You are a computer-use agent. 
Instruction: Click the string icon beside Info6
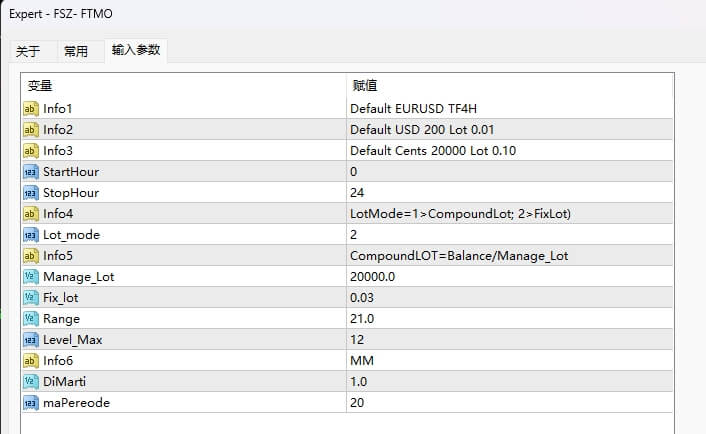[x=30, y=360]
